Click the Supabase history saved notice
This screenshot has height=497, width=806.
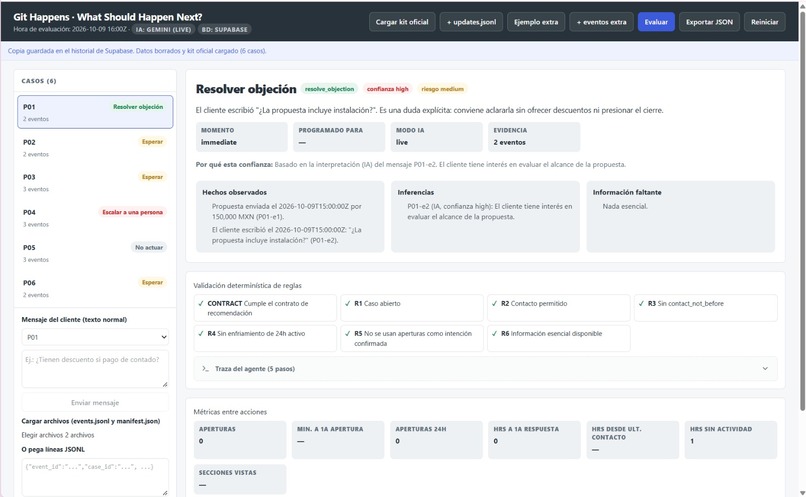point(137,51)
